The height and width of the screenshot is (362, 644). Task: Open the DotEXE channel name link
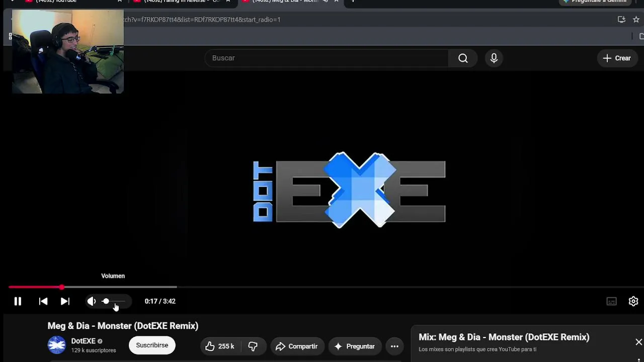[83, 341]
